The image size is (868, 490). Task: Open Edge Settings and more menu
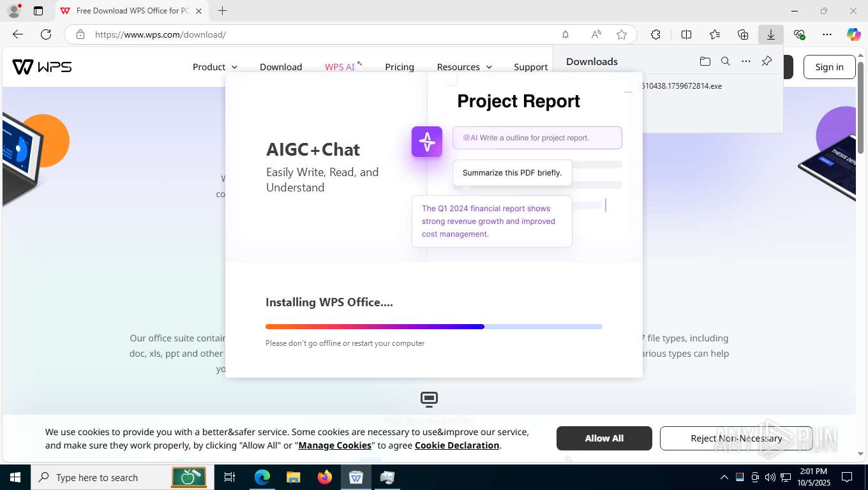(827, 34)
